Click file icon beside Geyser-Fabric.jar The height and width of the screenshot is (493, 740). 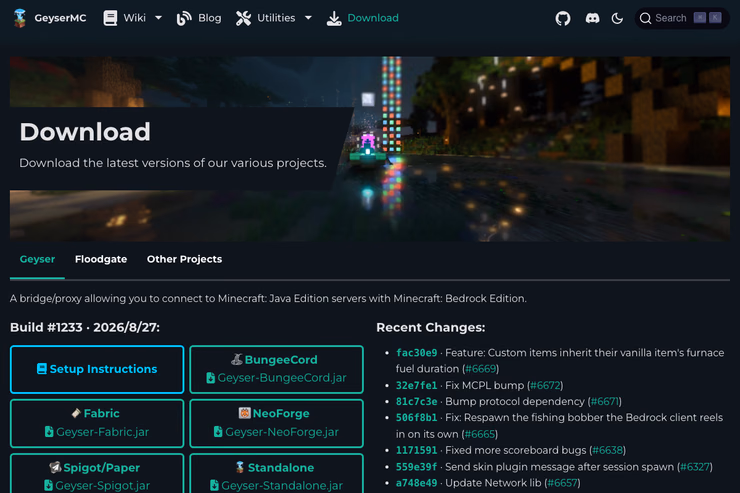click(x=49, y=432)
